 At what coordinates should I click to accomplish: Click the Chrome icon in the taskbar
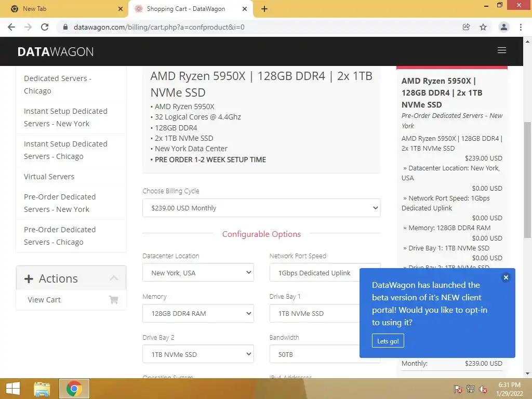coord(74,389)
